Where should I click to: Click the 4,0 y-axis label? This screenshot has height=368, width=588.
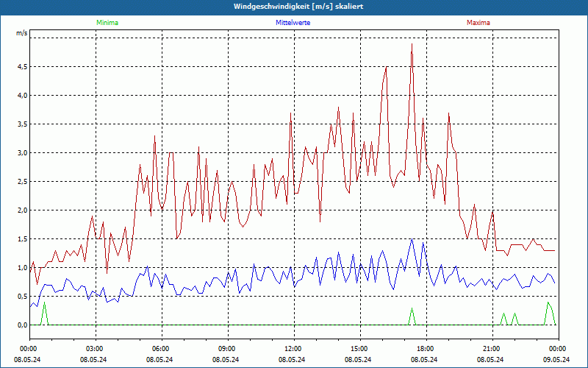pos(22,96)
